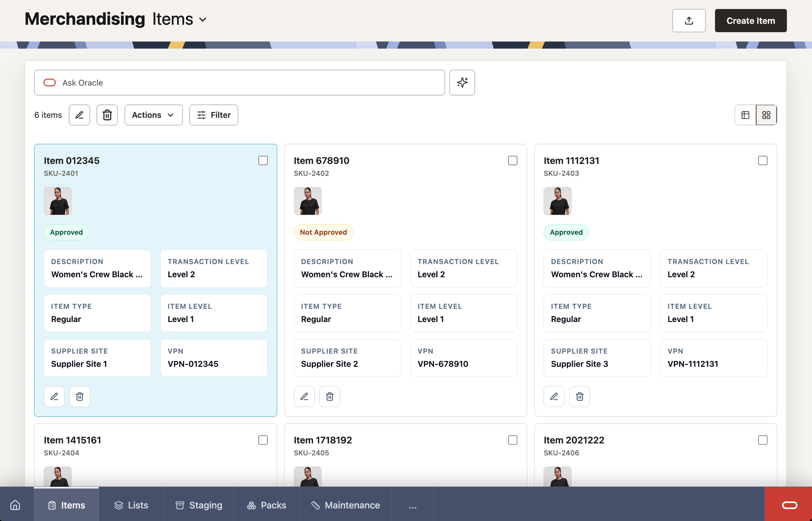Click the Item 1718192 title
Screen dimensions: 812x521
(x=323, y=440)
